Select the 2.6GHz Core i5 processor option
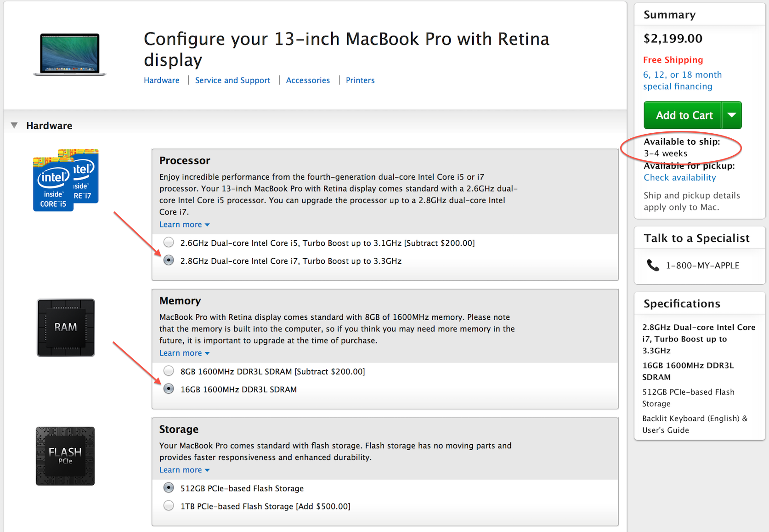 [x=169, y=243]
